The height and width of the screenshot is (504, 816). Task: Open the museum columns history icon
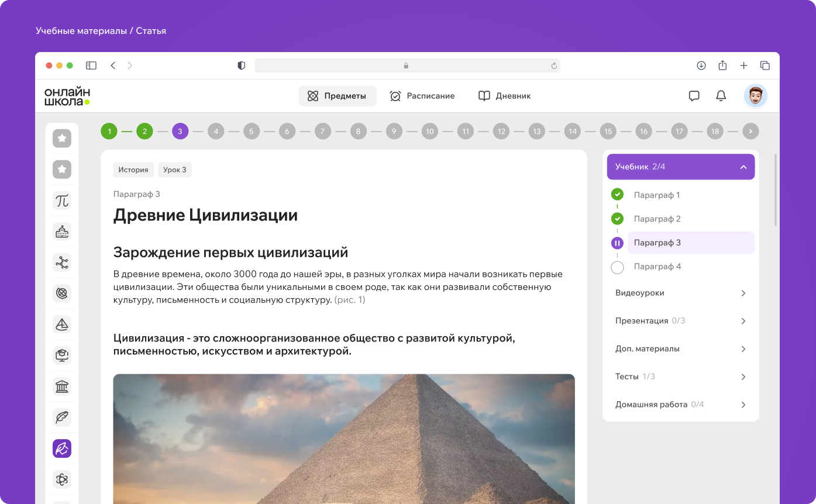pyautogui.click(x=61, y=386)
